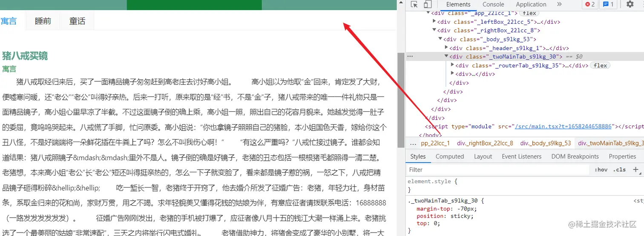Switch to the Application tab

click(x=531, y=4)
